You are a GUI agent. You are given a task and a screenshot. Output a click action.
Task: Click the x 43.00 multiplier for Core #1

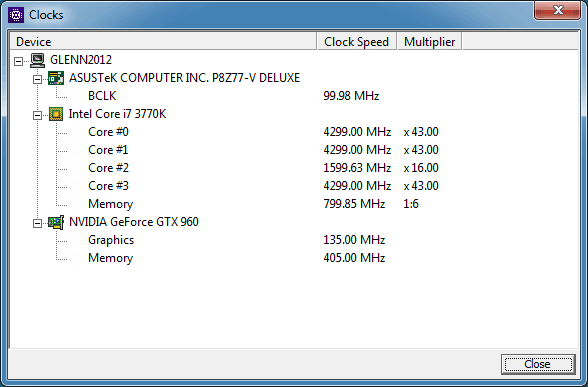coord(421,150)
